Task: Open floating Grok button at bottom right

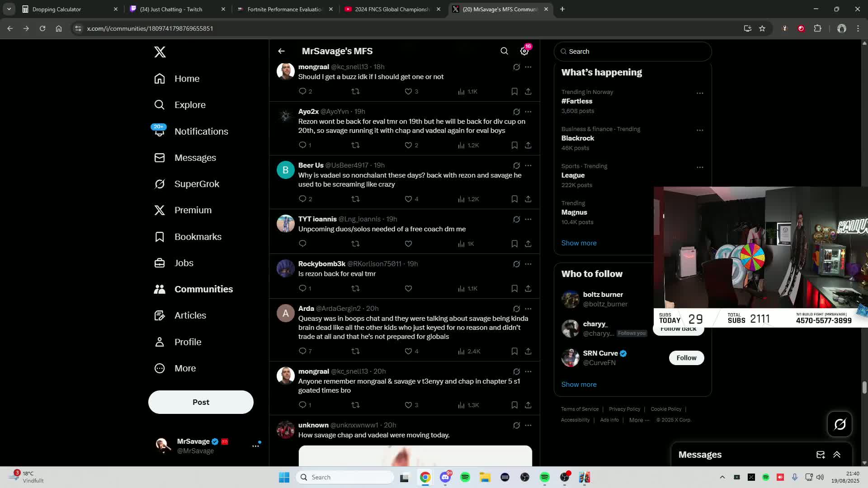Action: (840, 424)
